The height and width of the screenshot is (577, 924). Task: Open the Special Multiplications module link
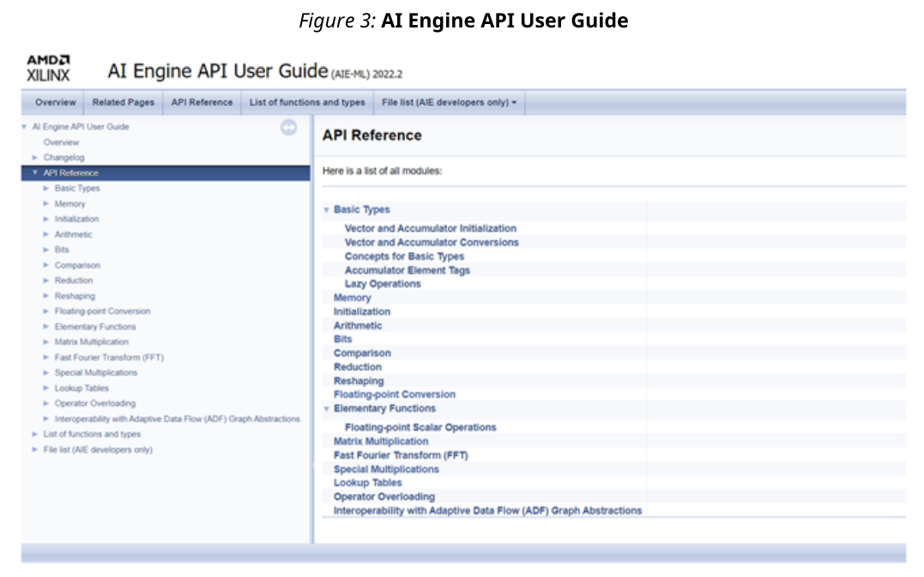point(386,469)
